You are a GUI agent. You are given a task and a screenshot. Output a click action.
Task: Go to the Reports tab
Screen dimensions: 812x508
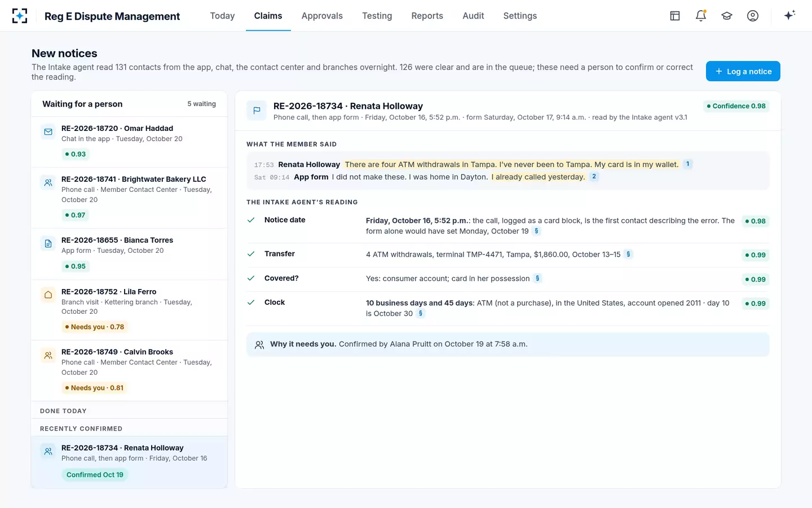tap(427, 16)
